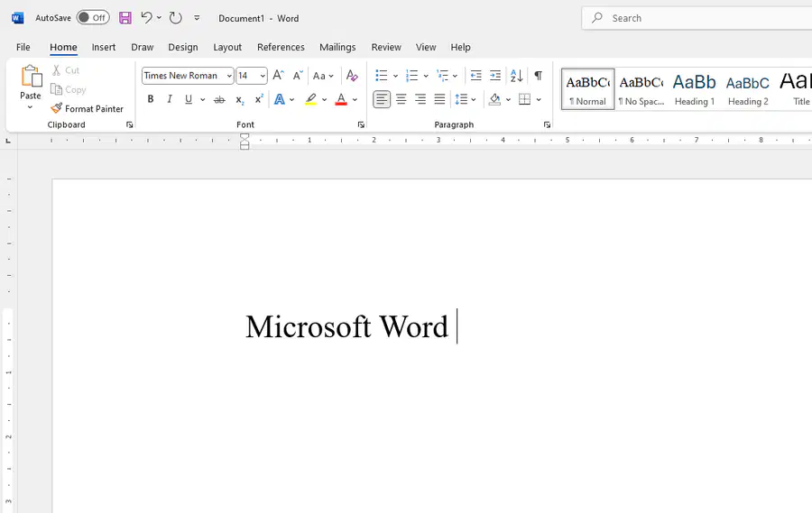The width and height of the screenshot is (812, 513).
Task: Expand the Paste options arrow
Action: point(30,107)
